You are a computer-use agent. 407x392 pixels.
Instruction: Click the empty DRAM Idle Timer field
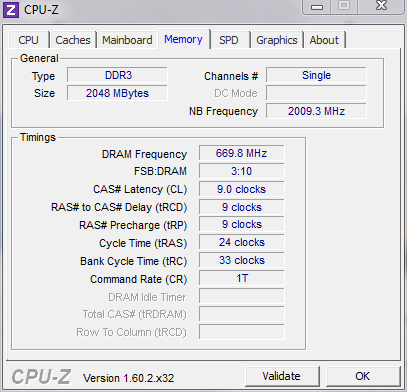coord(242,296)
